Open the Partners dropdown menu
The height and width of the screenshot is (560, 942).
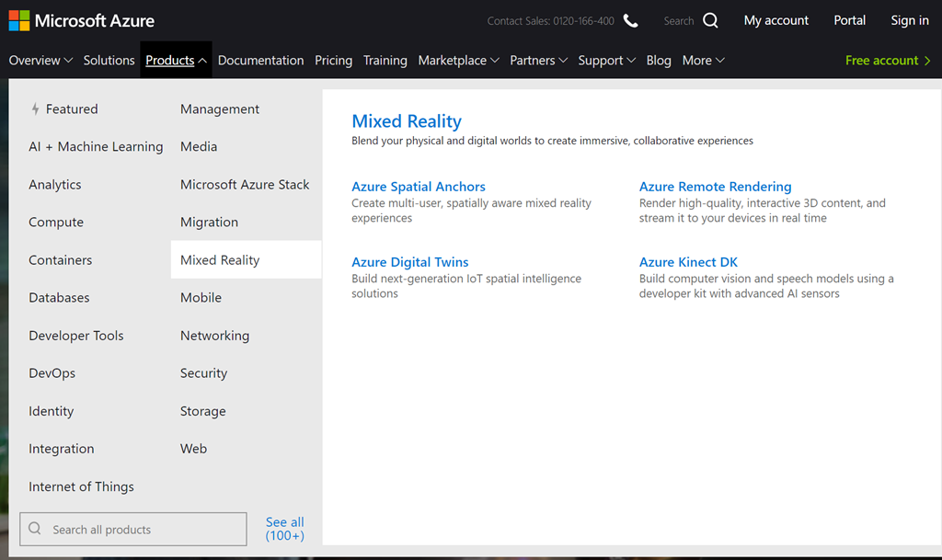(538, 61)
